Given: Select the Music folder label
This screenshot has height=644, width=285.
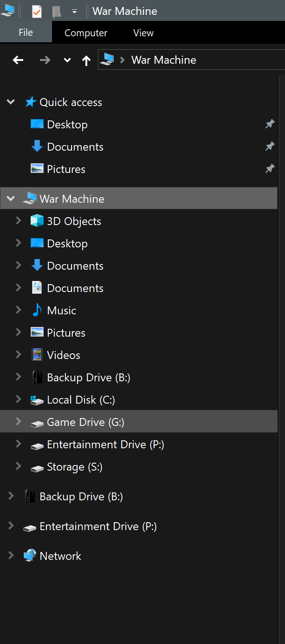Looking at the screenshot, I should [x=62, y=311].
